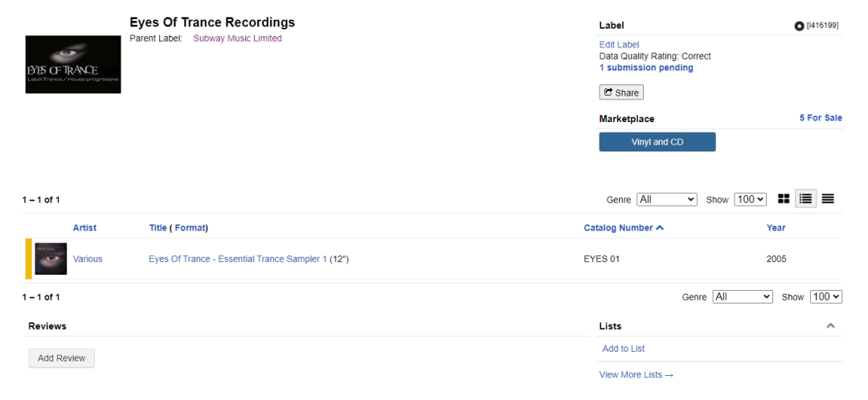Viewport: 868px width, 400px height.
Task: Sort by Catalog Number column
Action: (623, 227)
